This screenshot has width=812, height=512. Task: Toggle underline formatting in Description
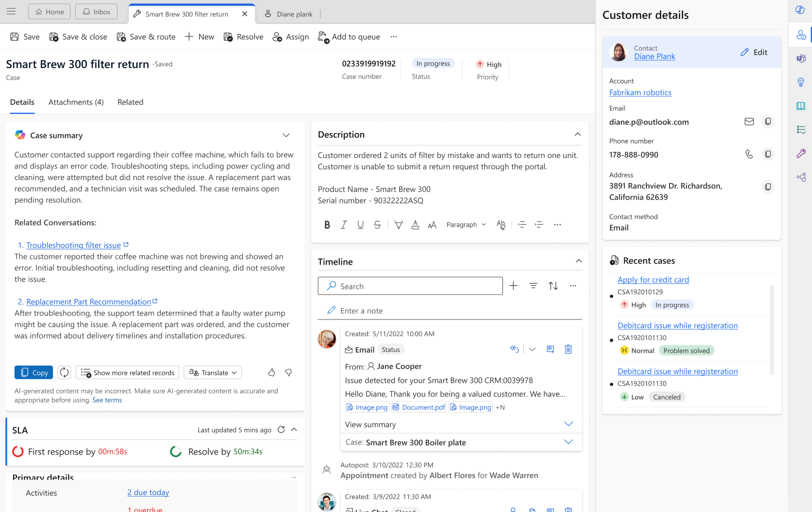(360, 225)
